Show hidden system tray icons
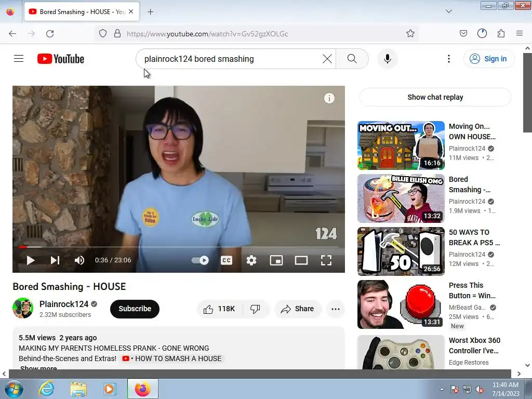 [442, 390]
